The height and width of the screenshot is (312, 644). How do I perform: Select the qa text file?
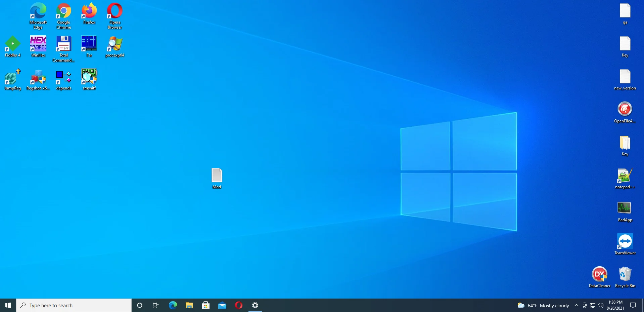[x=625, y=13]
